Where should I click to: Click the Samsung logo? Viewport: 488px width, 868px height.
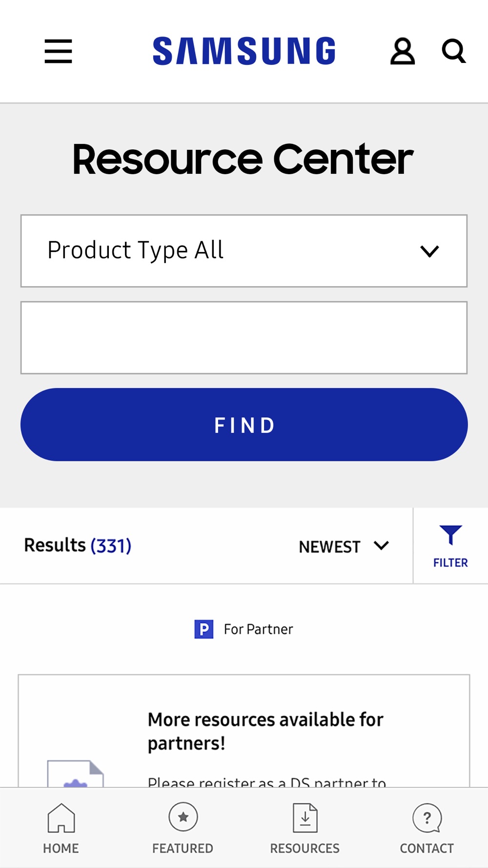[244, 51]
